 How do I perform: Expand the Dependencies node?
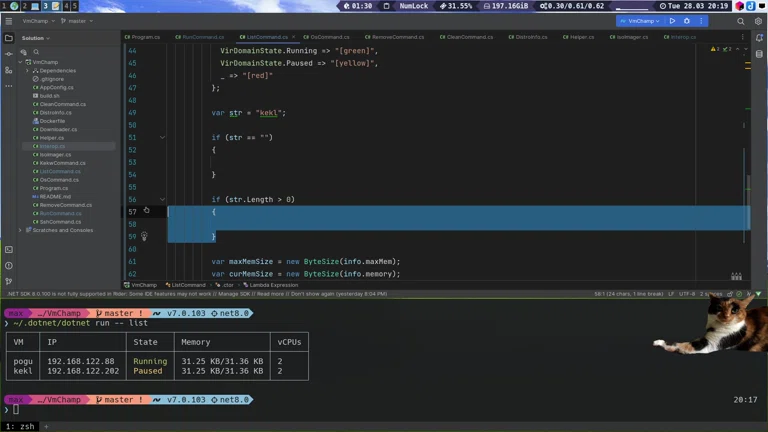tap(27, 71)
